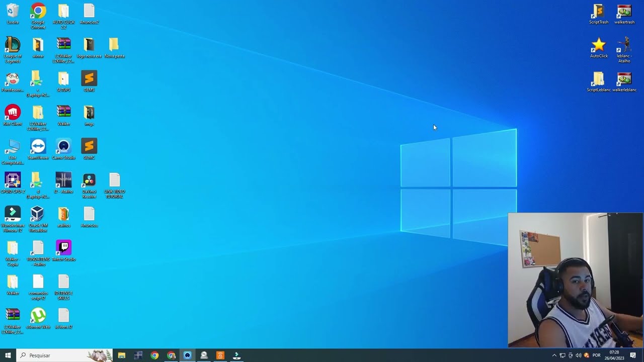Select the Google Chrome desktop shortcut
This screenshot has height=362, width=644.
38,16
